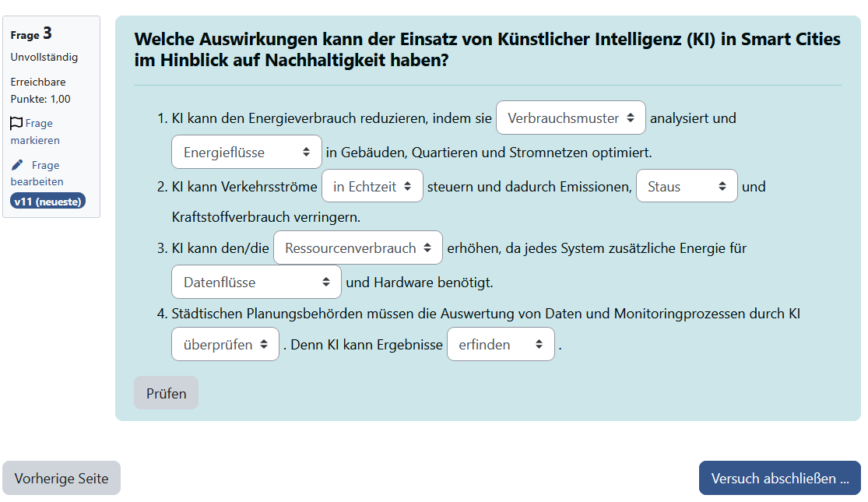Screen dimensions: 868x502
Task: Expand the erfinden dropdown
Action: [501, 344]
